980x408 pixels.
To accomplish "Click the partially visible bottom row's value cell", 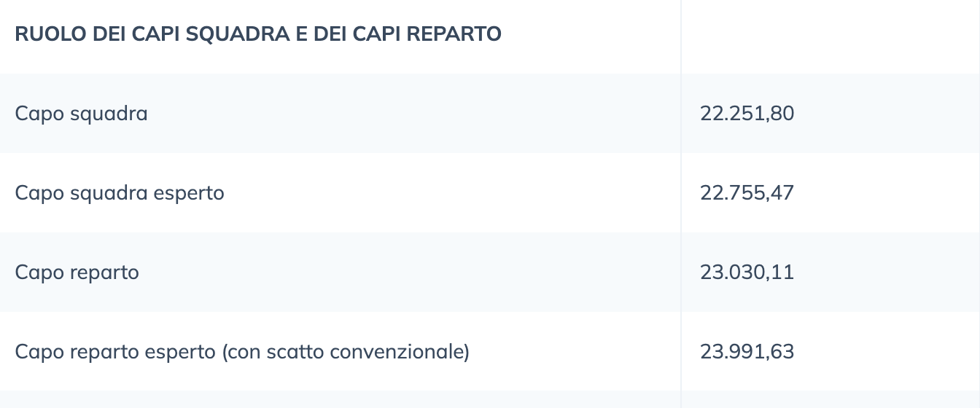I will click(831, 399).
